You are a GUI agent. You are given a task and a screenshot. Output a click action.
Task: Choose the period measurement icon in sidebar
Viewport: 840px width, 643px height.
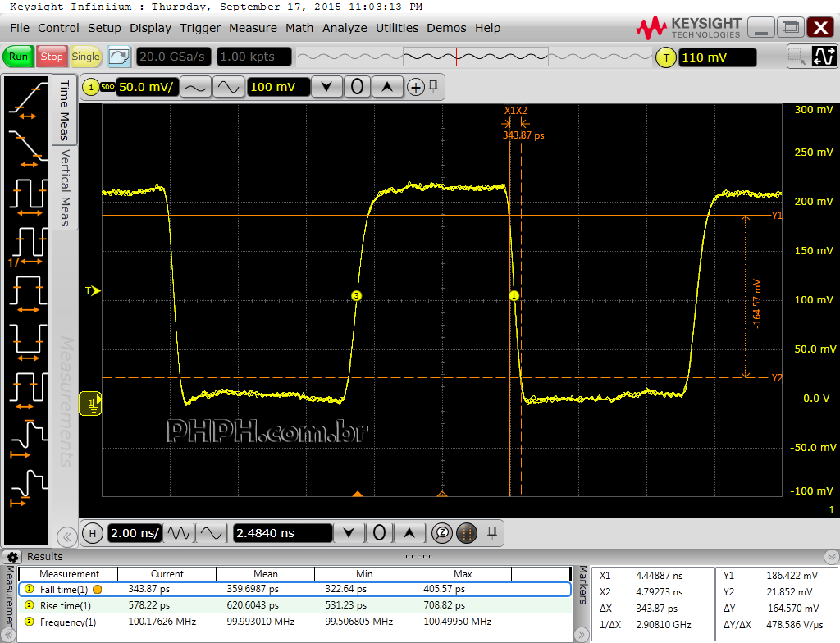[x=27, y=197]
